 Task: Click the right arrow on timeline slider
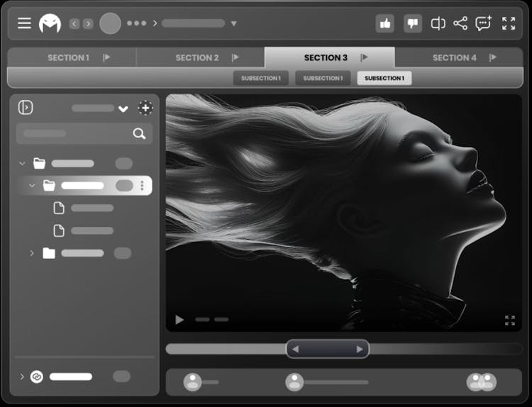[x=360, y=349]
